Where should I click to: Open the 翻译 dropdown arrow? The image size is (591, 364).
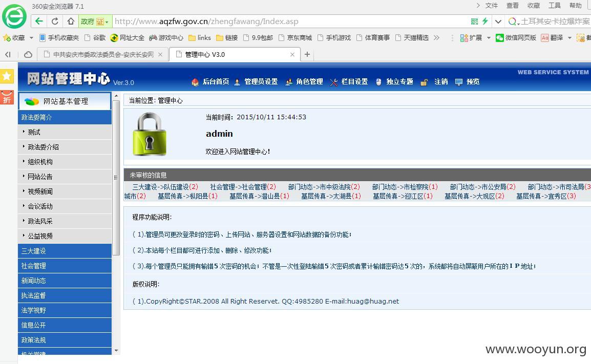(x=569, y=38)
